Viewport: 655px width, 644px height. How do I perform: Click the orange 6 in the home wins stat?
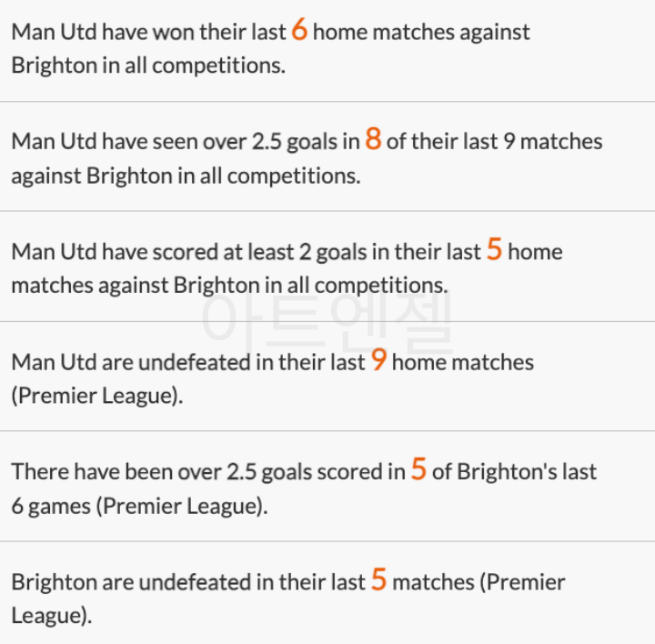299,31
